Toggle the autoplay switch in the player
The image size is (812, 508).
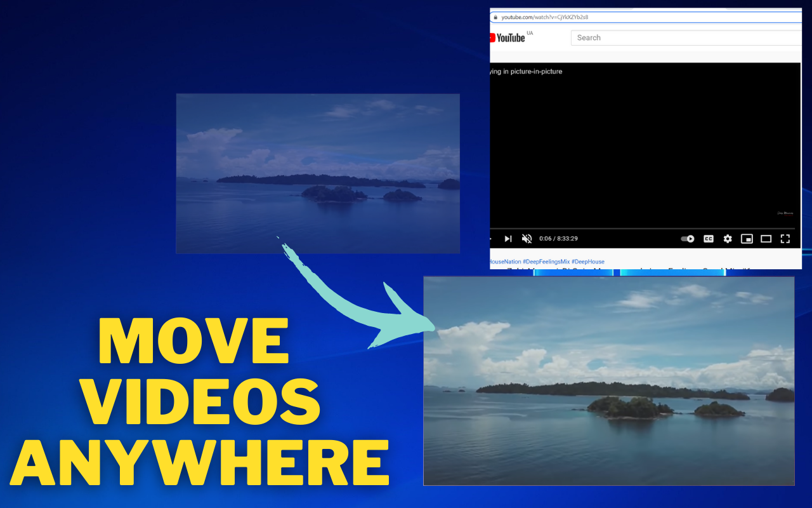[x=688, y=239]
